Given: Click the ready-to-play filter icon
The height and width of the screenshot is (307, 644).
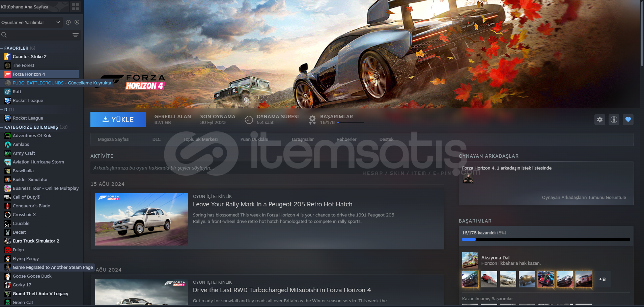Looking at the screenshot, I should pyautogui.click(x=77, y=22).
